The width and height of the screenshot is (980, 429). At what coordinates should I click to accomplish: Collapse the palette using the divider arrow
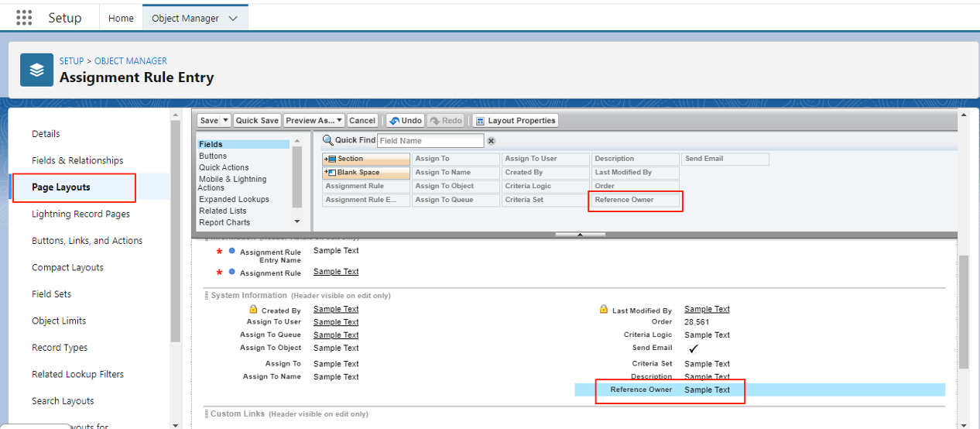[580, 234]
